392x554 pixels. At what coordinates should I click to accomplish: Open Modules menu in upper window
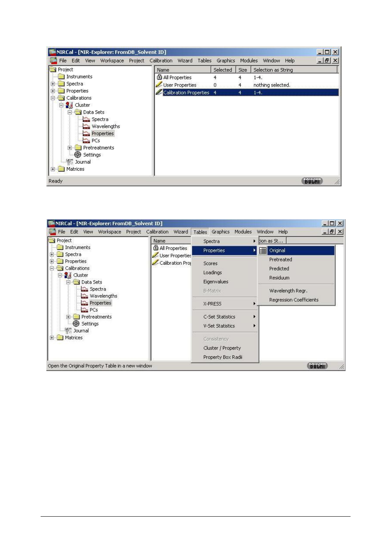(x=249, y=61)
